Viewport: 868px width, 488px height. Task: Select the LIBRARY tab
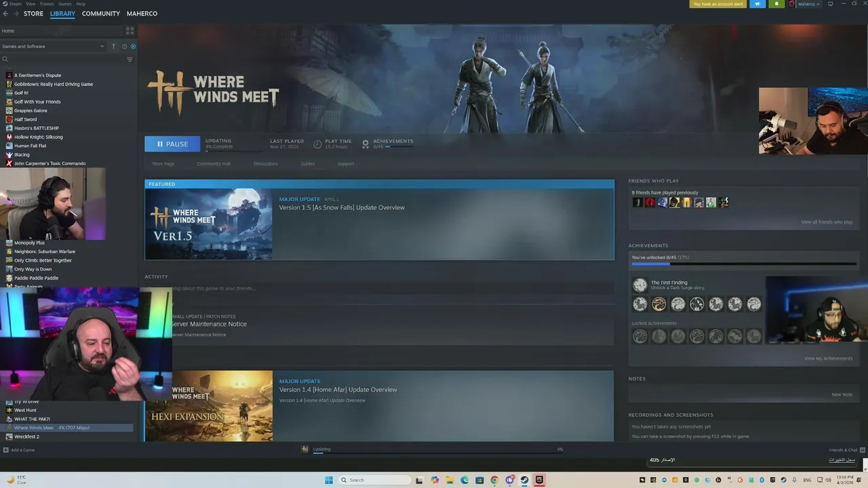point(62,14)
